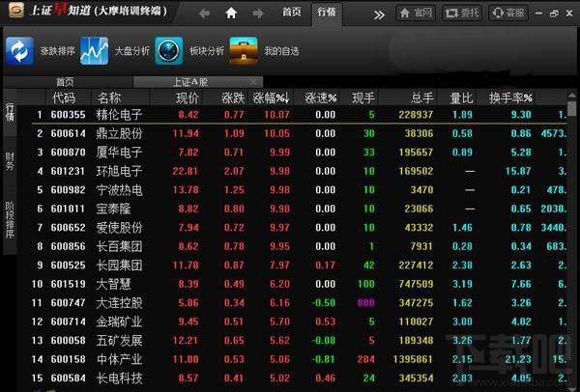
Task: Open the 客服 customer service button
Action: 508,14
